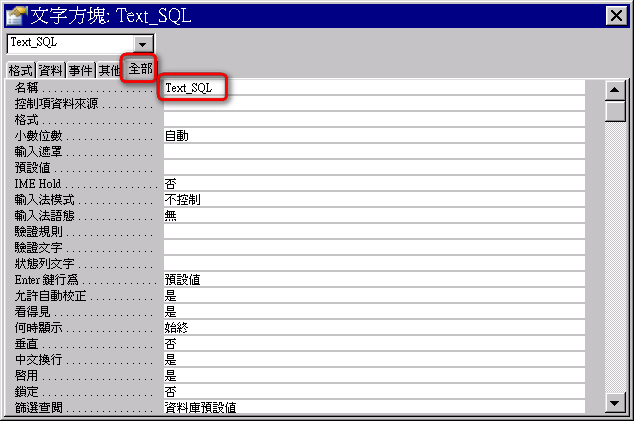
Task: Click the 何時顯示 field showing 始終
Action: click(x=374, y=328)
